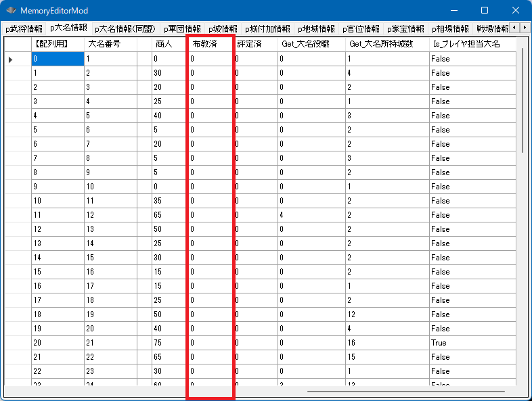Click the current row indicator arrow
The image size is (532, 401).
point(11,60)
